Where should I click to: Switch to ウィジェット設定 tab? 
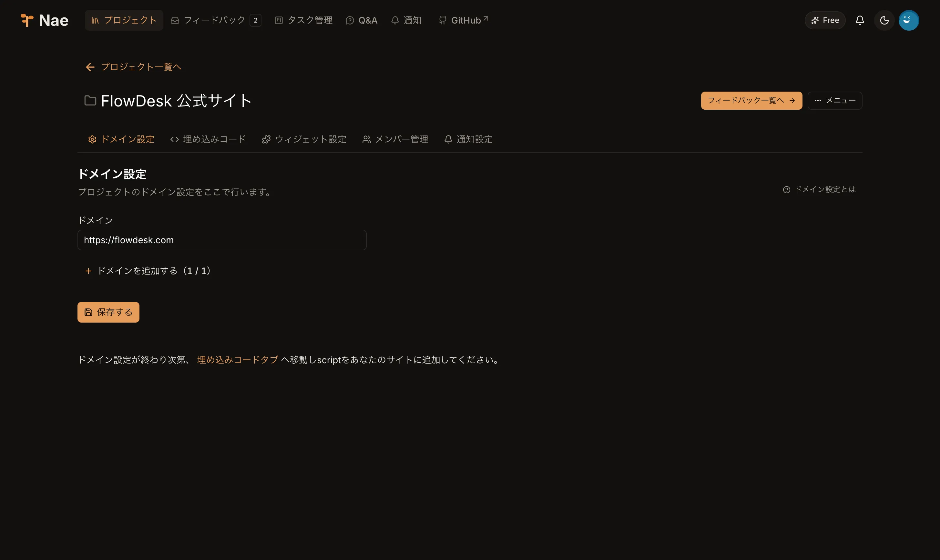(x=304, y=139)
